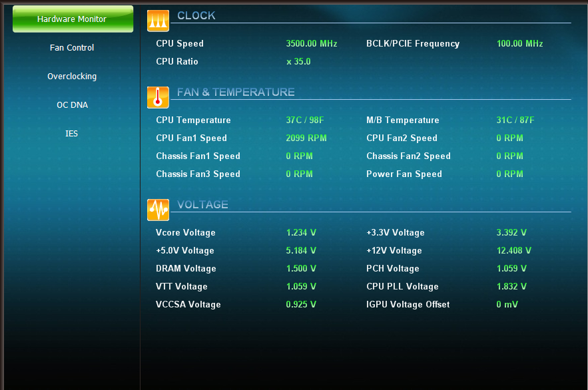Viewport: 588px width, 390px height.
Task: Select the CPU Fan1 Speed label
Action: click(x=191, y=138)
